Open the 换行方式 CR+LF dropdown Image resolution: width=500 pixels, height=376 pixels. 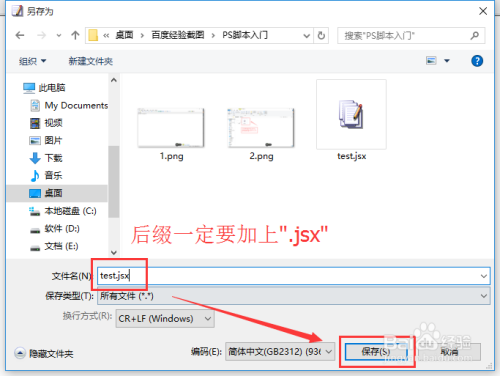coord(165,319)
